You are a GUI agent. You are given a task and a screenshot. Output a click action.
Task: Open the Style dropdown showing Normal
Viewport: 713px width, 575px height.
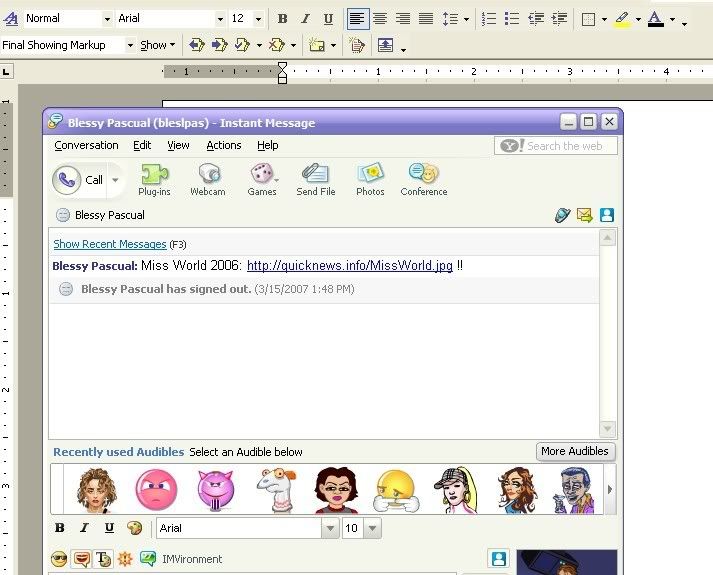(107, 19)
